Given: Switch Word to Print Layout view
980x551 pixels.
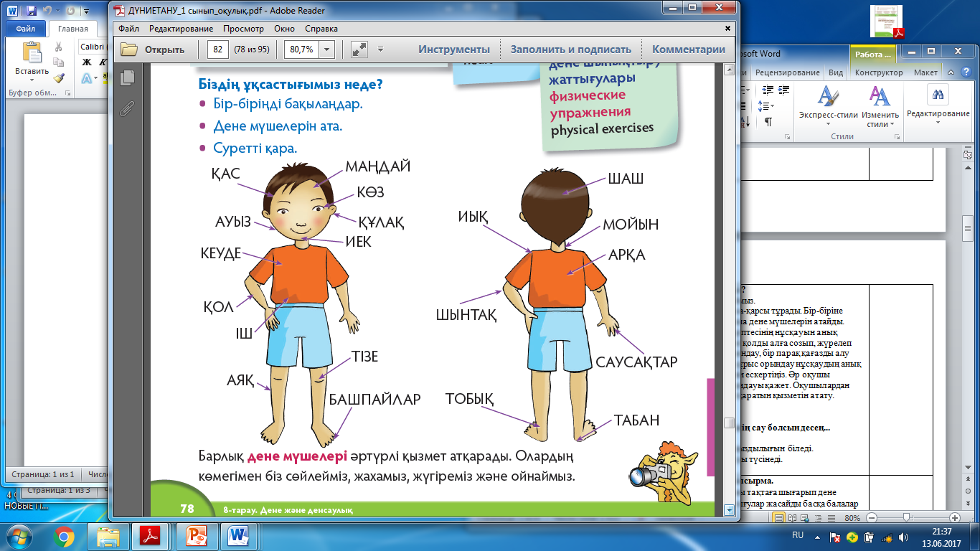Looking at the screenshot, I should (779, 517).
